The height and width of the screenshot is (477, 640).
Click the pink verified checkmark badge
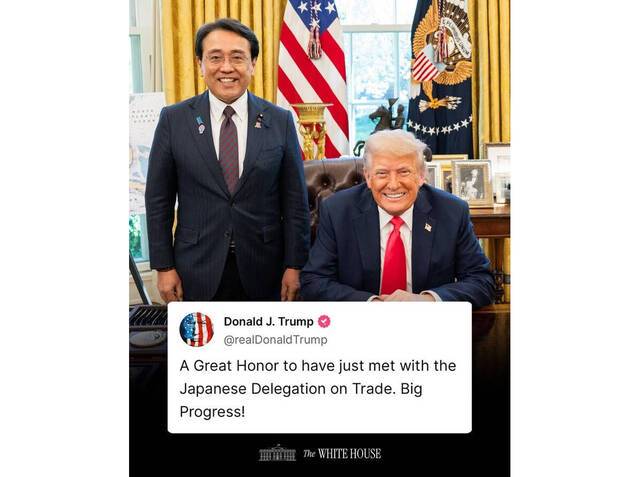click(324, 322)
